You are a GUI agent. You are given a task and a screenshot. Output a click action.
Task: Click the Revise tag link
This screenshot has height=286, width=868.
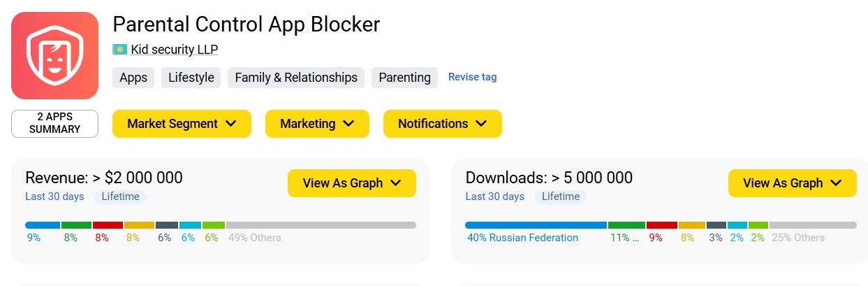(x=472, y=77)
